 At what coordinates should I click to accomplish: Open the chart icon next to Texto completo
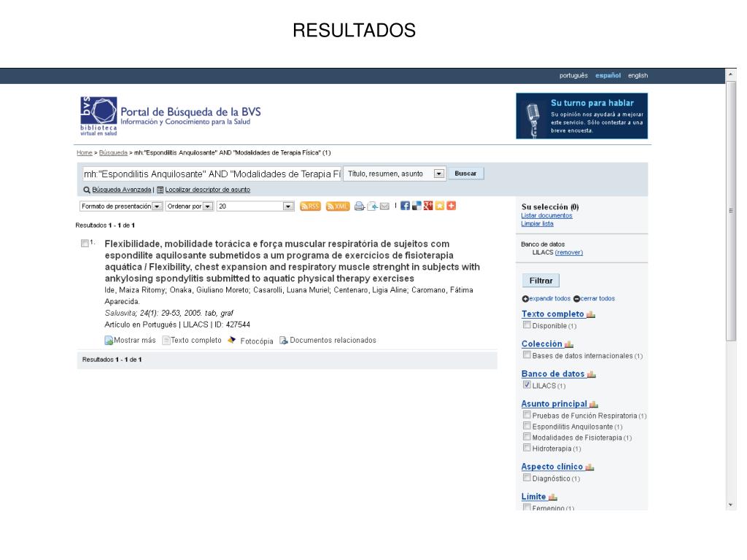point(591,314)
